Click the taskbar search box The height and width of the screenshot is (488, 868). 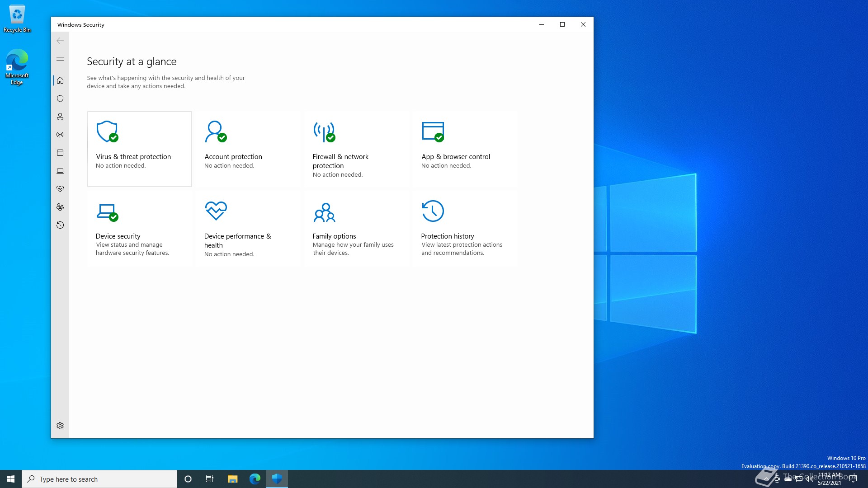tap(99, 479)
